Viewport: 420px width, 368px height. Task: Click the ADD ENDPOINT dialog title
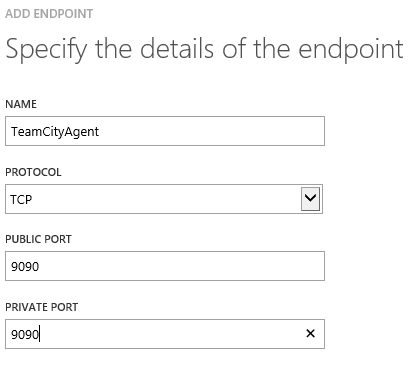tap(49, 14)
